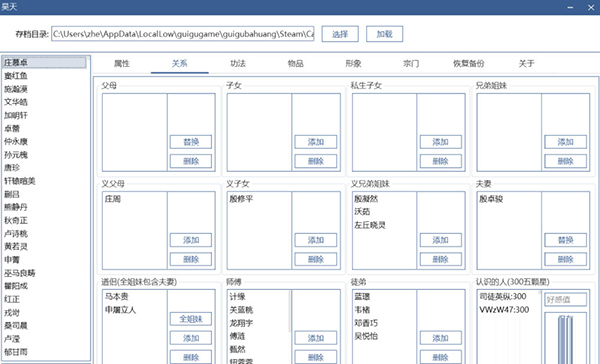Click 添加 in the 师傅 section
The height and width of the screenshot is (364, 600).
point(316,338)
